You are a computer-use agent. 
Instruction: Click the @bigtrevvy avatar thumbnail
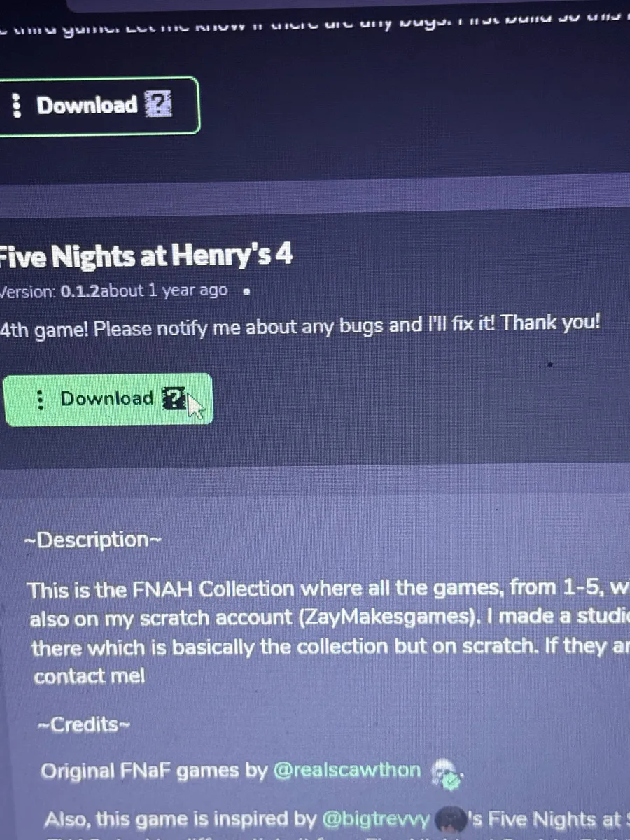click(449, 819)
